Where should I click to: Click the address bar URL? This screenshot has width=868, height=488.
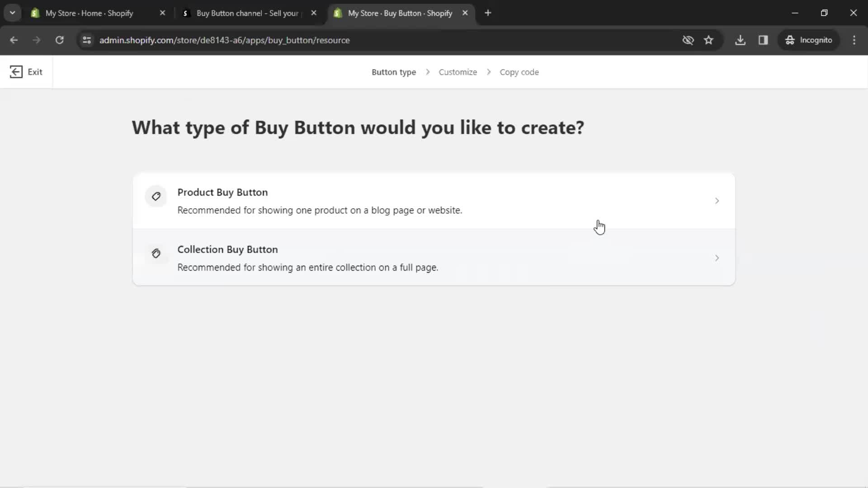pos(224,40)
